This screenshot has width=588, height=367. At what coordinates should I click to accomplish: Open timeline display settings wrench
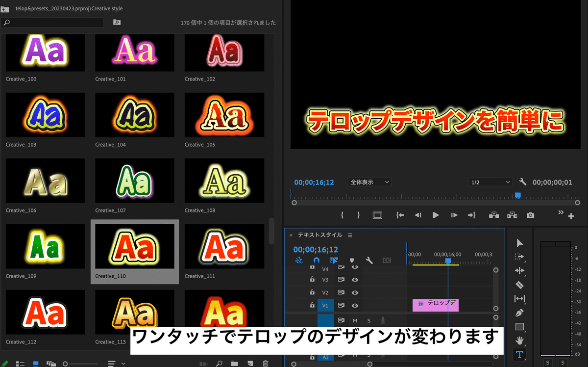369,261
